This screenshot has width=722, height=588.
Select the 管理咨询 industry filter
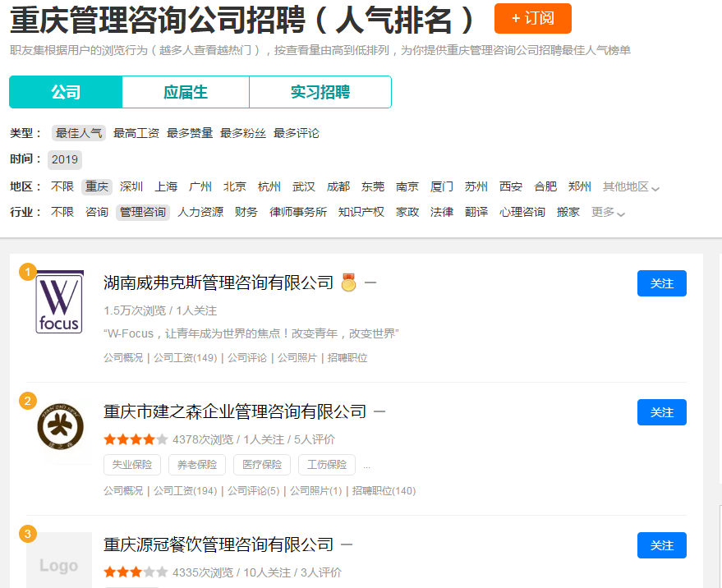pyautogui.click(x=143, y=212)
